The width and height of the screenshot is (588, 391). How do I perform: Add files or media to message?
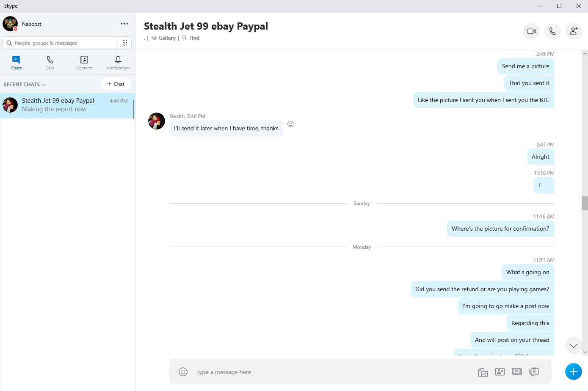pyautogui.click(x=483, y=372)
